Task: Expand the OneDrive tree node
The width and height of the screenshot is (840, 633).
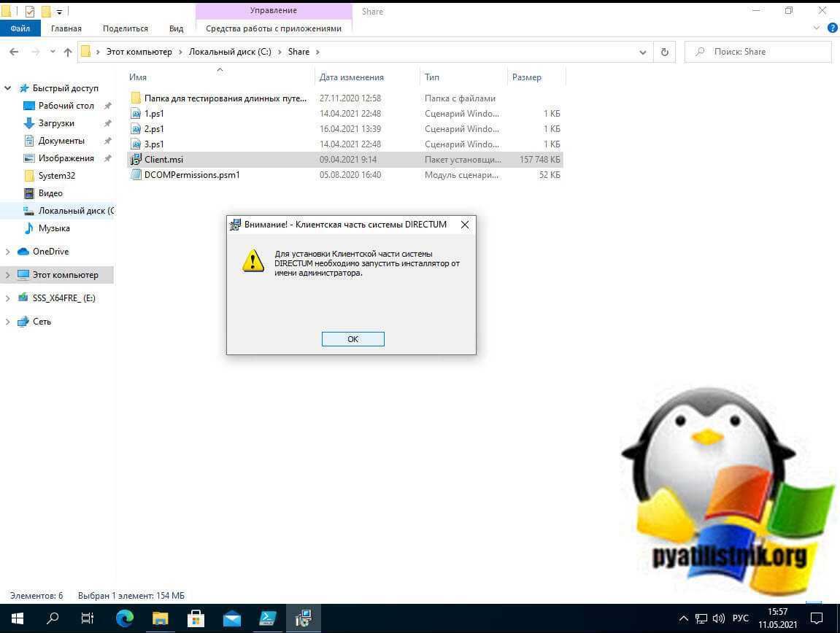Action: click(x=8, y=252)
